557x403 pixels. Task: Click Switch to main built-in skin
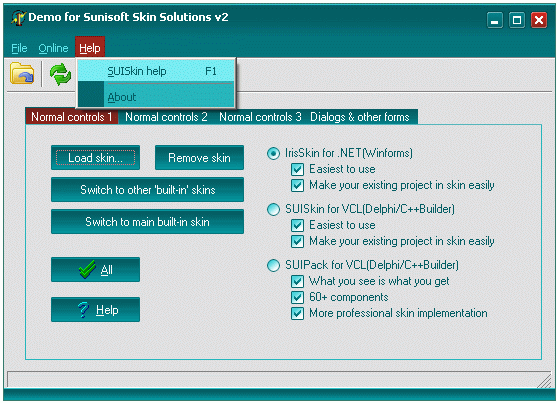(x=147, y=222)
